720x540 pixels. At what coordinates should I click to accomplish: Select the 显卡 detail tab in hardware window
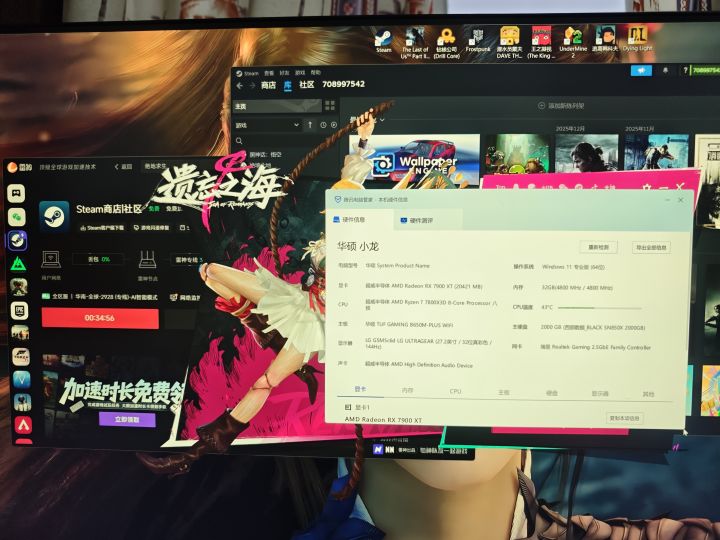(x=360, y=389)
